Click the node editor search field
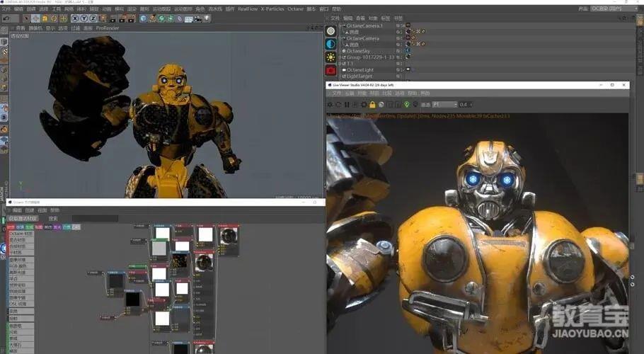Viewport: 644px width, 354px height. click(95, 219)
